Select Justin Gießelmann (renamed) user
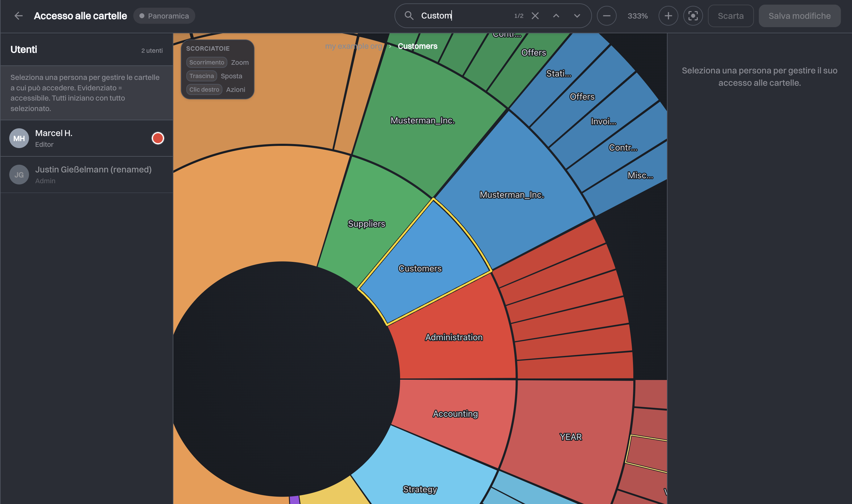Viewport: 852px width, 504px height. [87, 175]
